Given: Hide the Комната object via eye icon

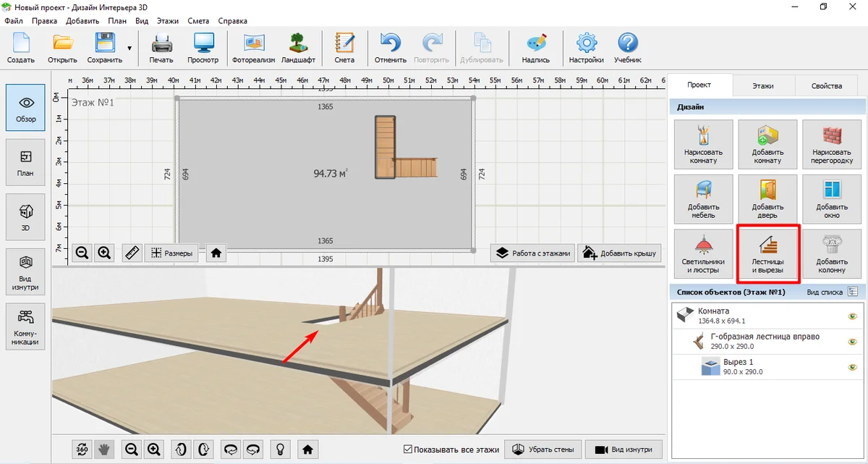Looking at the screenshot, I should coord(851,316).
